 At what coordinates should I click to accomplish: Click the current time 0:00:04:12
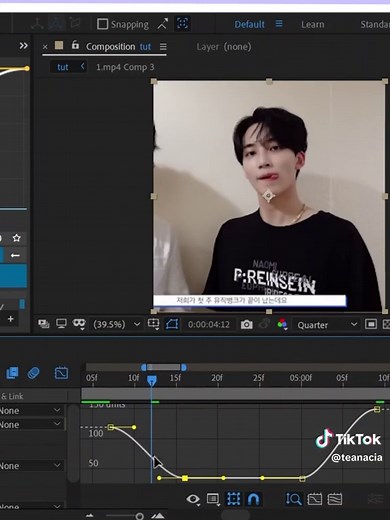point(209,325)
